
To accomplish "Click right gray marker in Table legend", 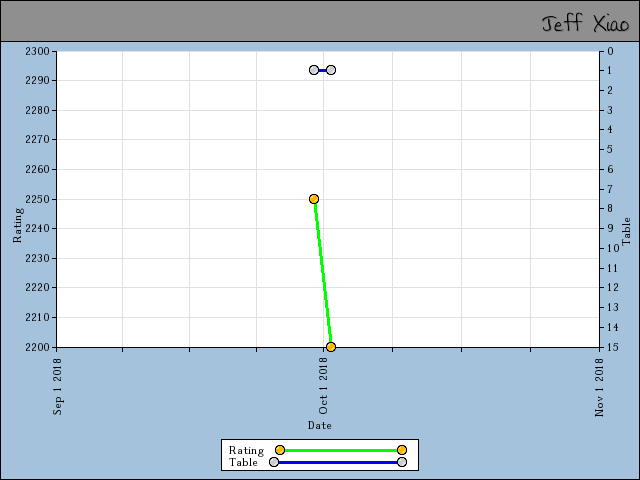I will [x=402, y=462].
